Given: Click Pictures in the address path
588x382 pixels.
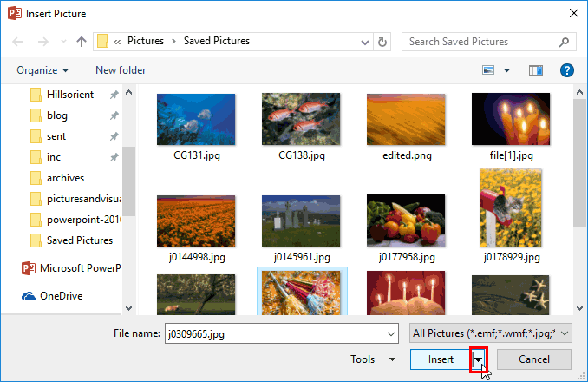Looking at the screenshot, I should (x=146, y=41).
